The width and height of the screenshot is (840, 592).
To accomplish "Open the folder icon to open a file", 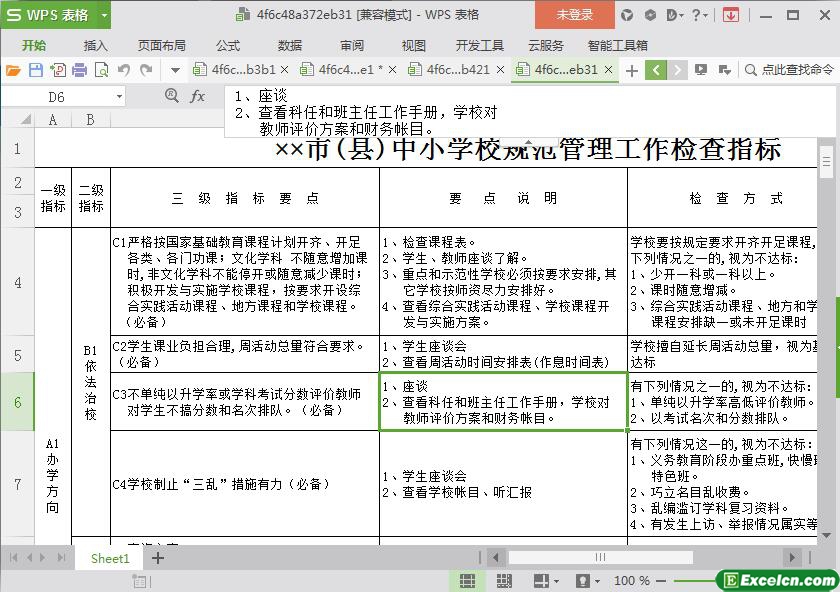I will pyautogui.click(x=13, y=70).
